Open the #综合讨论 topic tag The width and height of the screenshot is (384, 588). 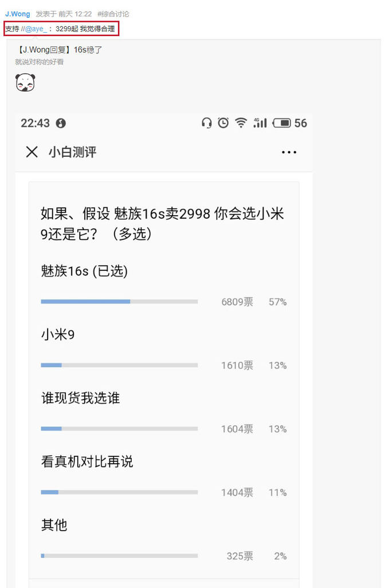[x=113, y=14]
